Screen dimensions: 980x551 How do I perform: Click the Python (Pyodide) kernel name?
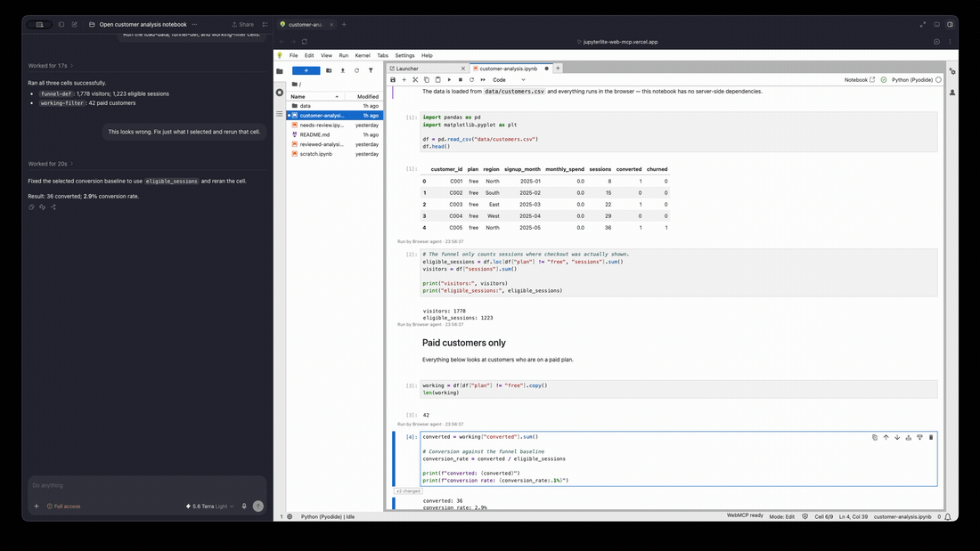[x=912, y=80]
